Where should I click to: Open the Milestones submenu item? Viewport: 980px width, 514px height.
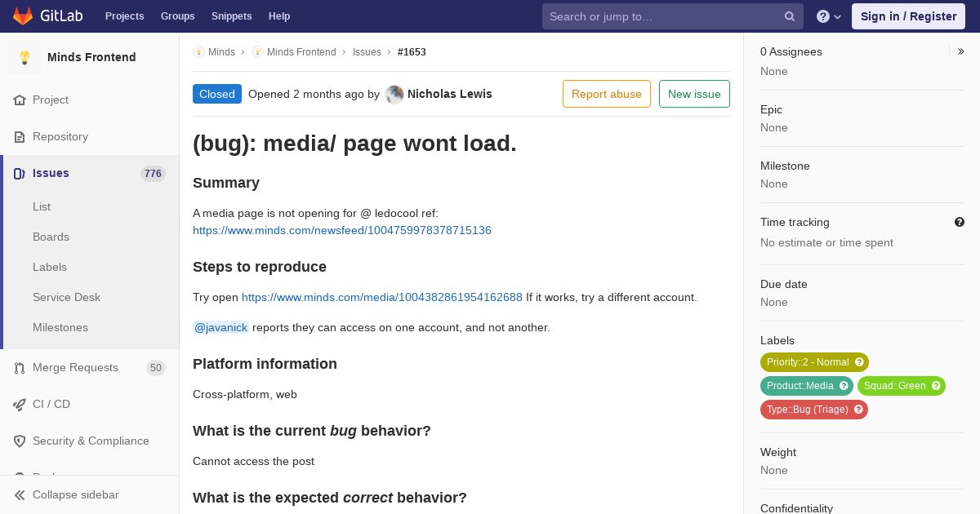(x=60, y=327)
